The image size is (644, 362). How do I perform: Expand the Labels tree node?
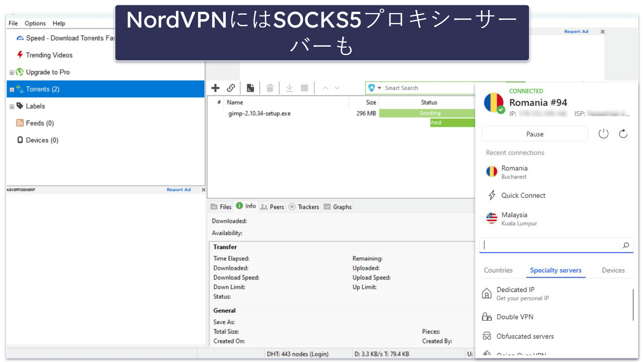tap(12, 107)
